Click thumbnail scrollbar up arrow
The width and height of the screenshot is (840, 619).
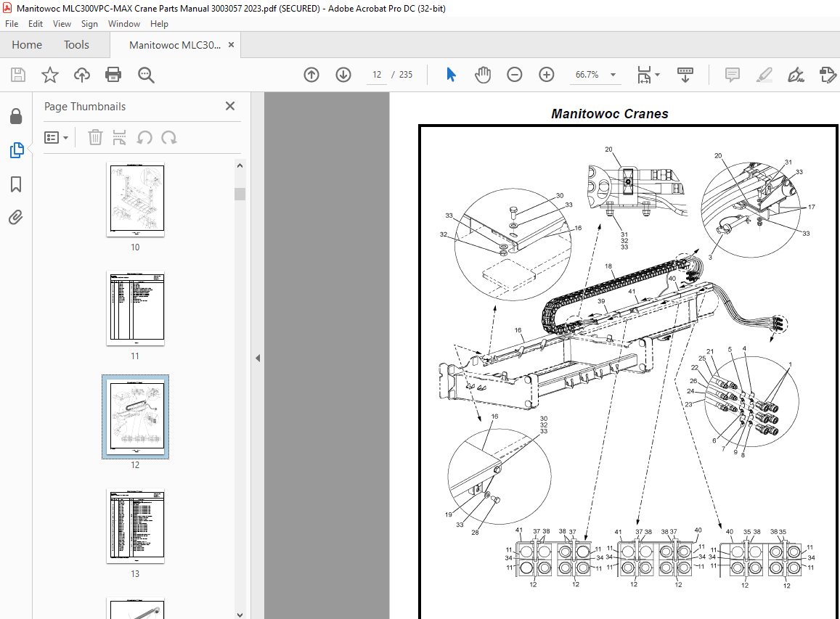pyautogui.click(x=240, y=165)
